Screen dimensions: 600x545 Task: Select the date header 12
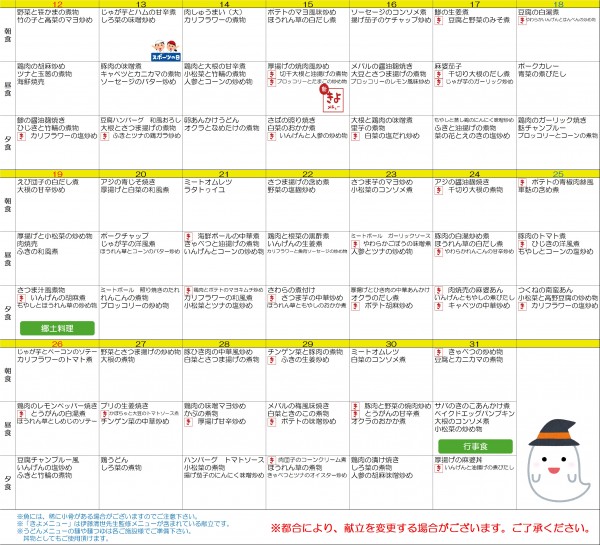pos(57,5)
